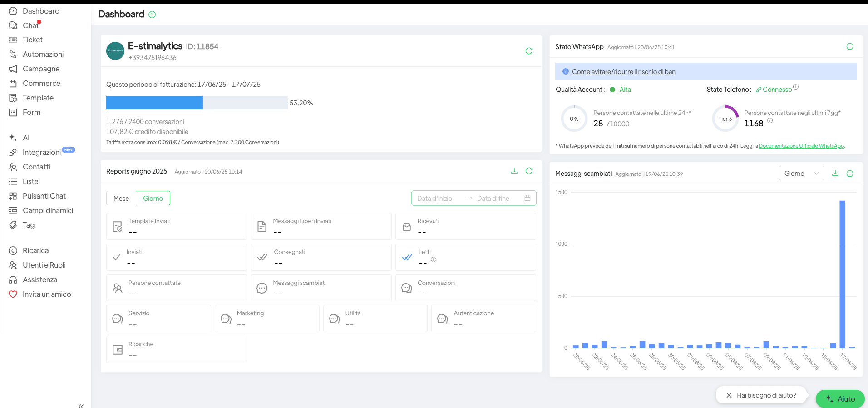The image size is (868, 408).
Task: Open Chat from the sidebar
Action: pos(30,25)
